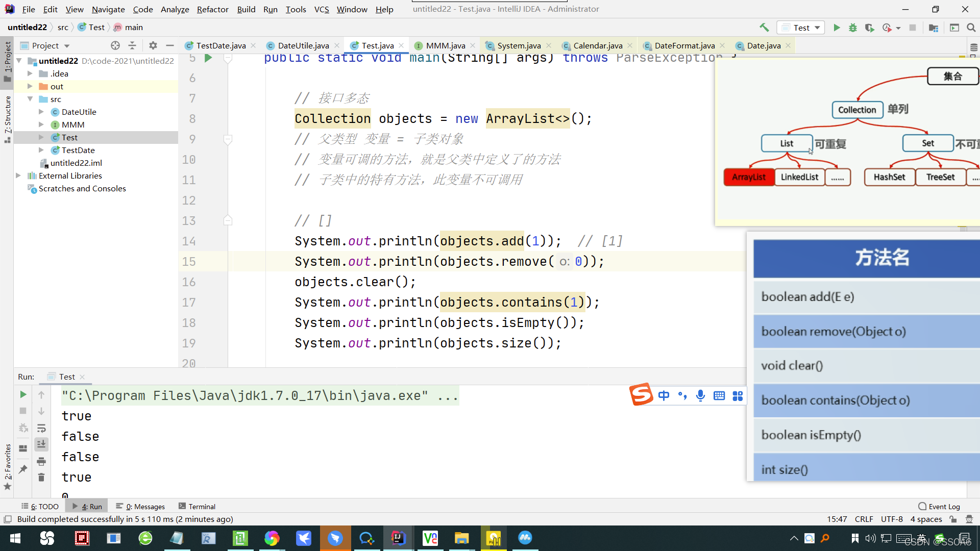
Task: Open the Project tool window side tab
Action: (x=7, y=61)
